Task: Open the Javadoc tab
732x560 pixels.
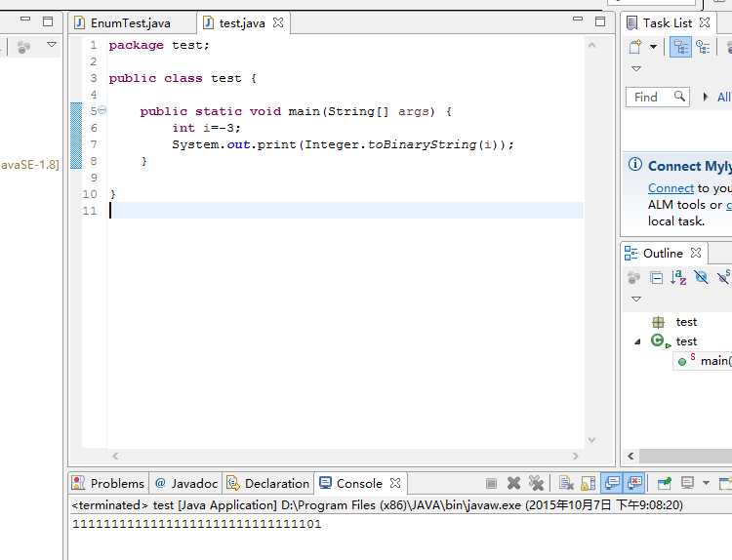Action: point(186,484)
